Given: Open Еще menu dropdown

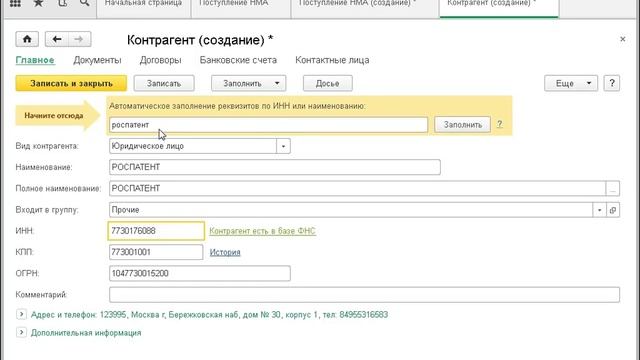Looking at the screenshot, I should click(571, 83).
